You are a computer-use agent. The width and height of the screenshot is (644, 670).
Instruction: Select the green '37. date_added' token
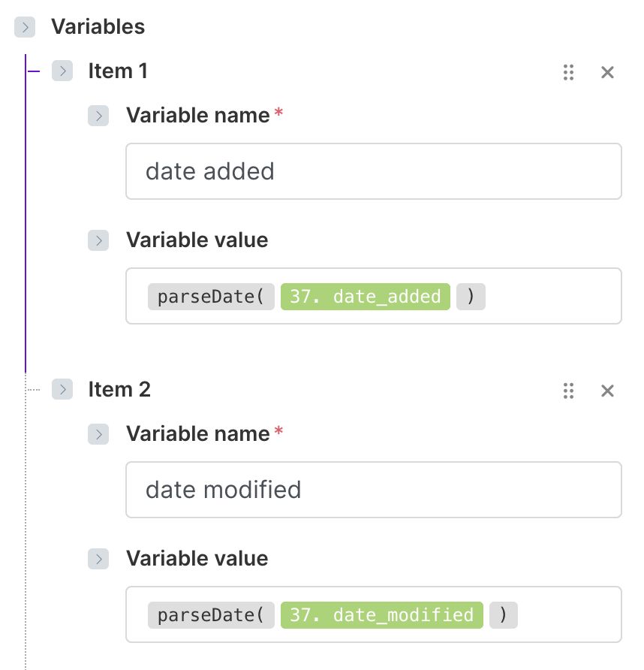point(365,297)
